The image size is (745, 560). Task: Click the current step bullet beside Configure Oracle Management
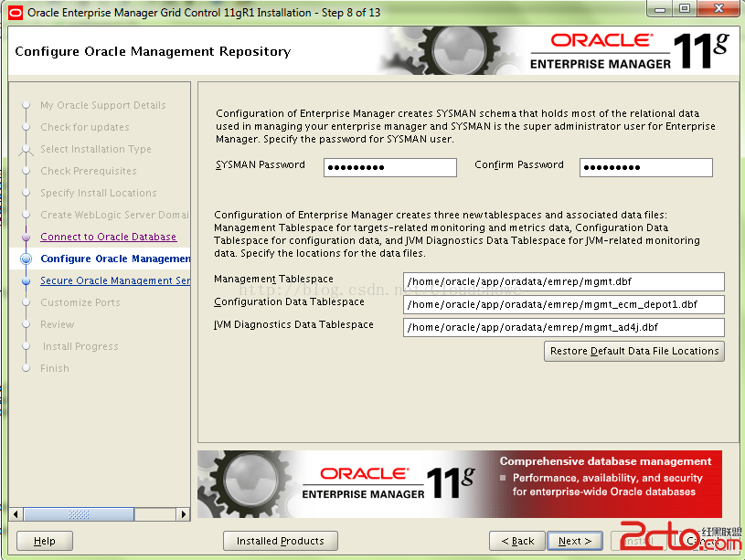click(x=27, y=259)
